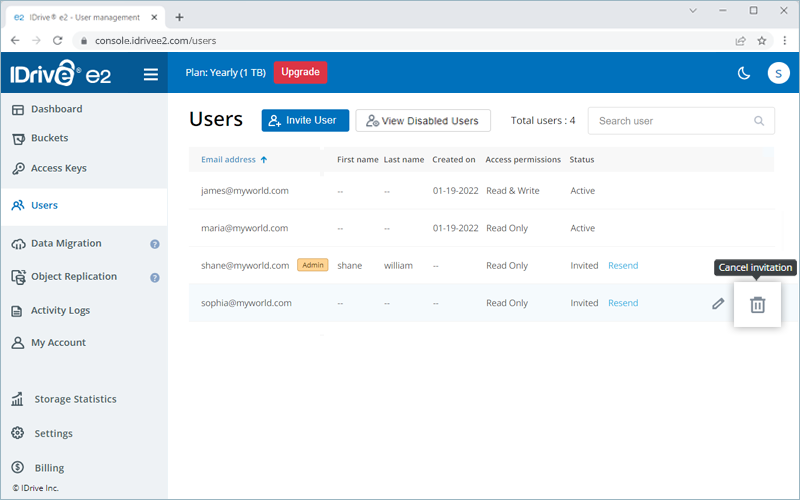Screen dimensions: 800x500
Task: Click the search magnifier icon
Action: pos(759,121)
